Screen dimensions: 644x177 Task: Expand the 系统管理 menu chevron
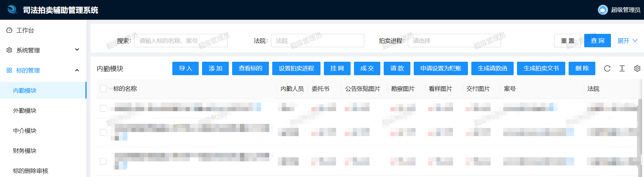click(77, 49)
